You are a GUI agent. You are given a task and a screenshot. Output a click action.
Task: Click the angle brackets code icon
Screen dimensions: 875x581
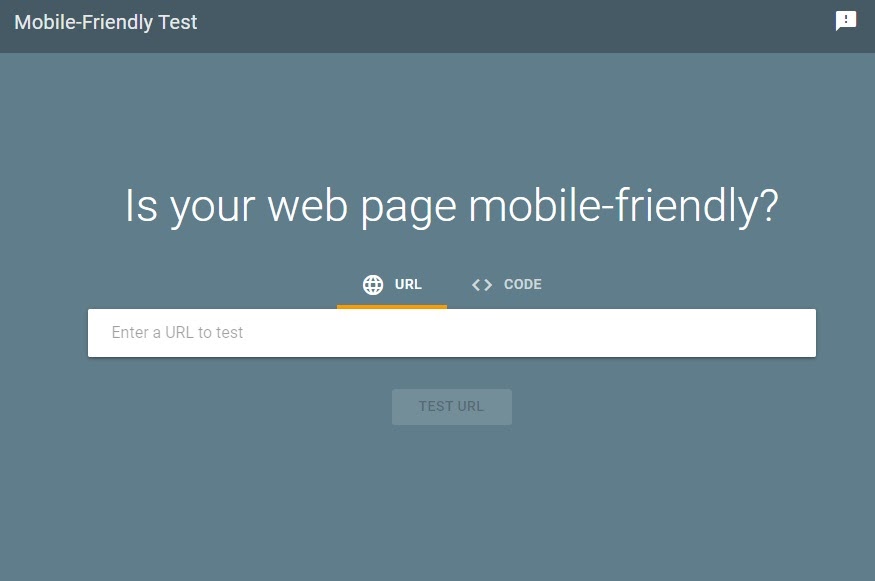click(x=482, y=285)
